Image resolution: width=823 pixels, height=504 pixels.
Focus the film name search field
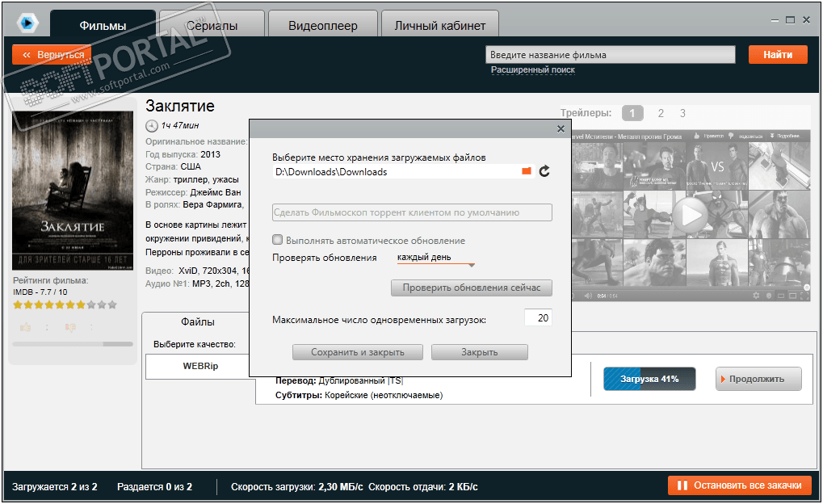tap(610, 55)
